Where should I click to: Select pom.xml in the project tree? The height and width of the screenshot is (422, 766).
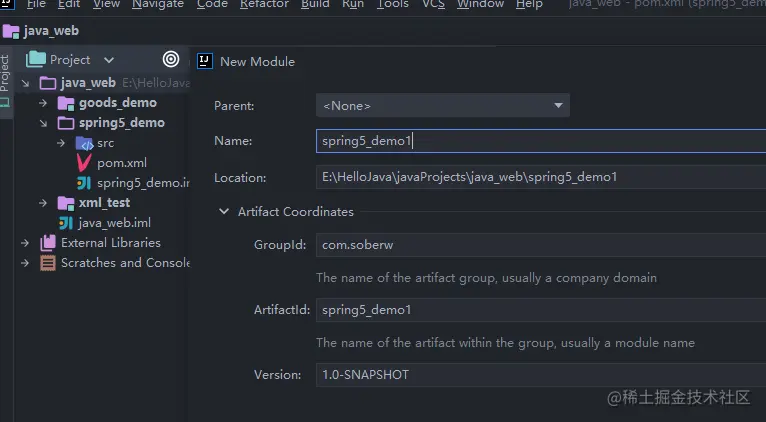point(122,163)
